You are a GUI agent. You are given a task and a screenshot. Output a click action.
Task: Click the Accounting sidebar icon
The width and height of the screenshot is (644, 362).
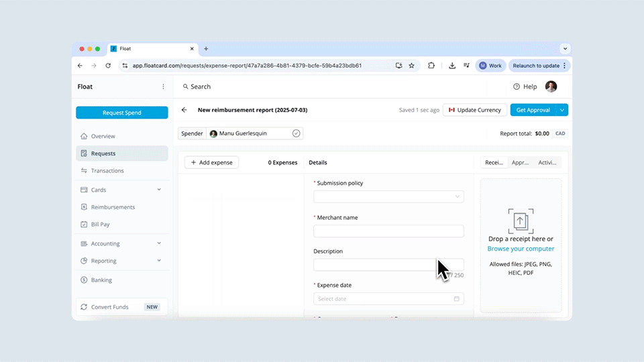[84, 243]
